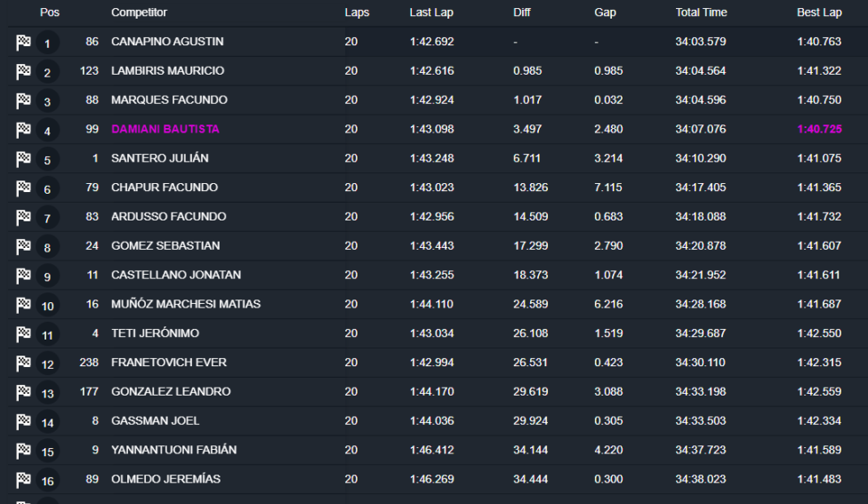Open highlighted competitor Damiani Bautista
The width and height of the screenshot is (868, 504).
[165, 129]
